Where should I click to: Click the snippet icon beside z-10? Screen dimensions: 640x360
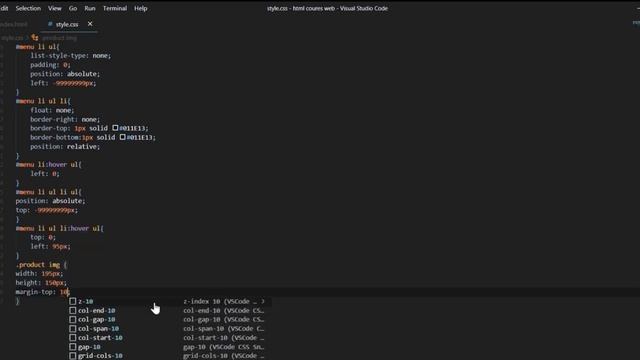tap(73, 301)
